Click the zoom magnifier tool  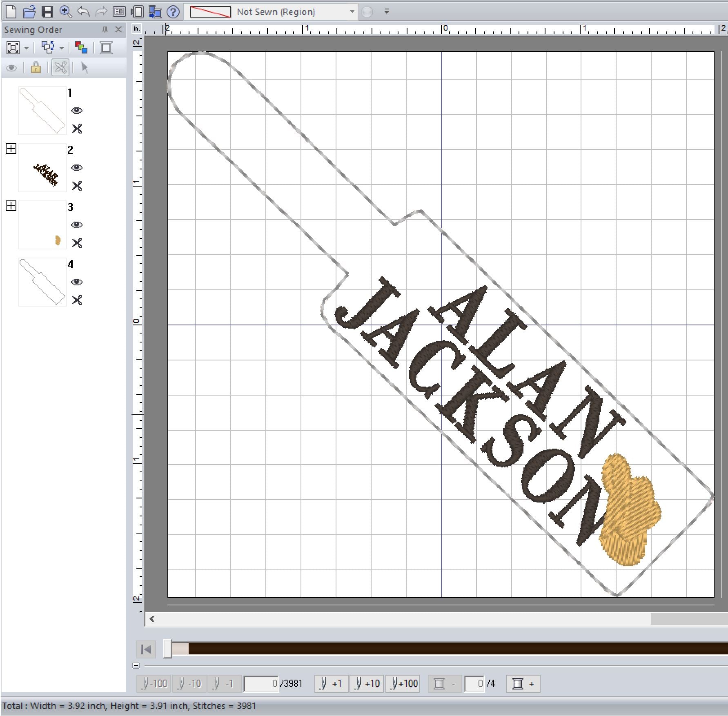point(65,11)
